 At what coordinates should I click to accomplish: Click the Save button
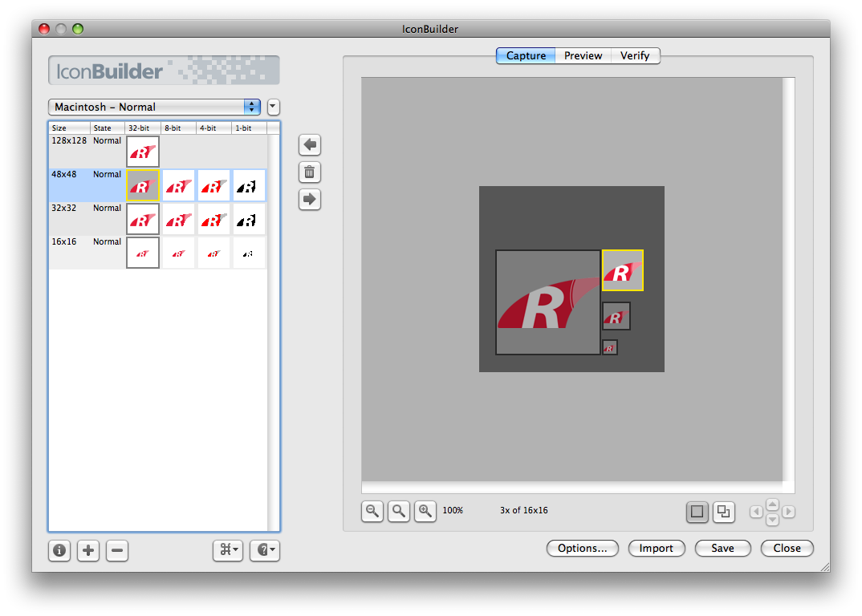pyautogui.click(x=722, y=548)
